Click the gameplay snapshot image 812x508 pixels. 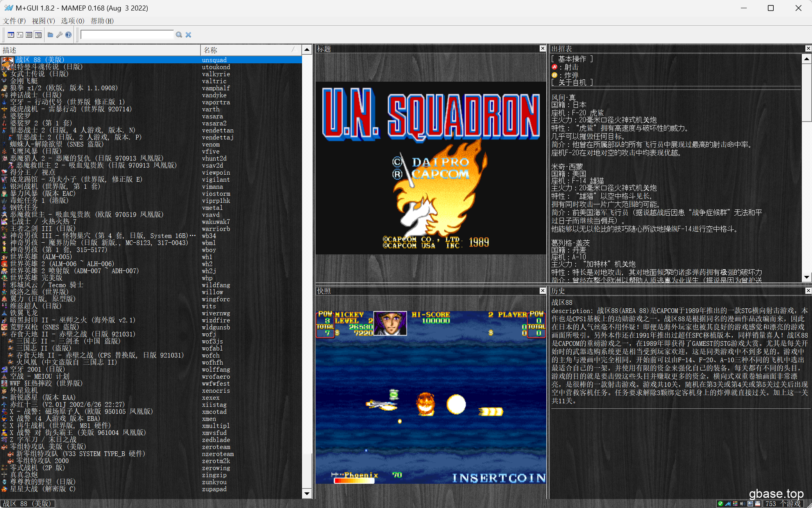click(431, 397)
